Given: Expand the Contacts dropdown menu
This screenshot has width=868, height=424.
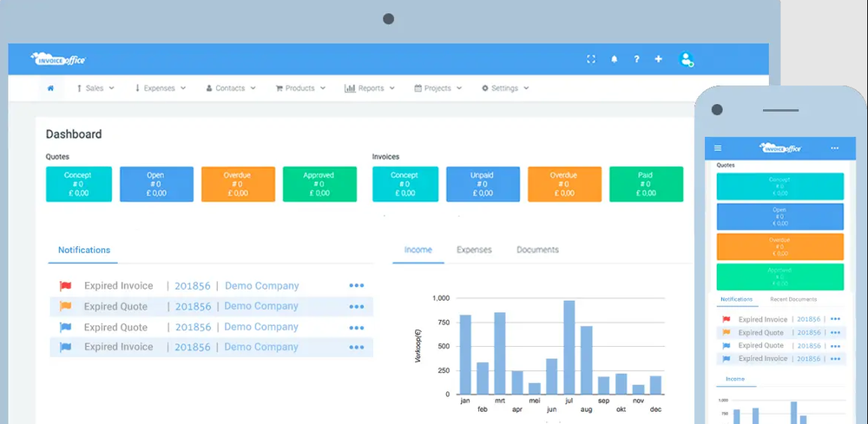Looking at the screenshot, I should (231, 88).
